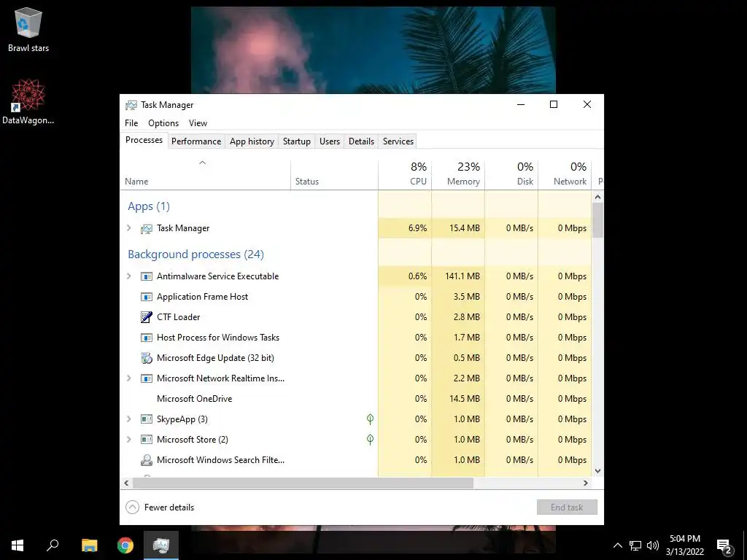Sort by the CPU column header
Image resolution: width=747 pixels, height=560 pixels.
click(405, 175)
